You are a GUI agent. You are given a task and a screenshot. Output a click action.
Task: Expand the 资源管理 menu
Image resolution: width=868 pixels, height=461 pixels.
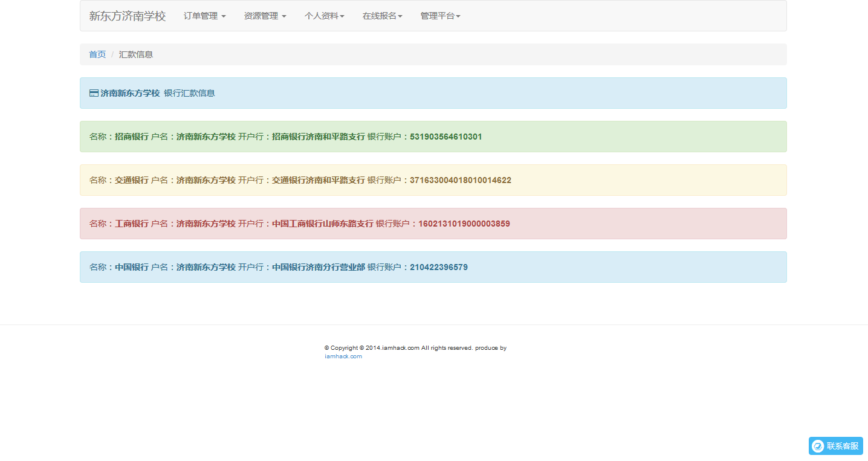coord(265,16)
